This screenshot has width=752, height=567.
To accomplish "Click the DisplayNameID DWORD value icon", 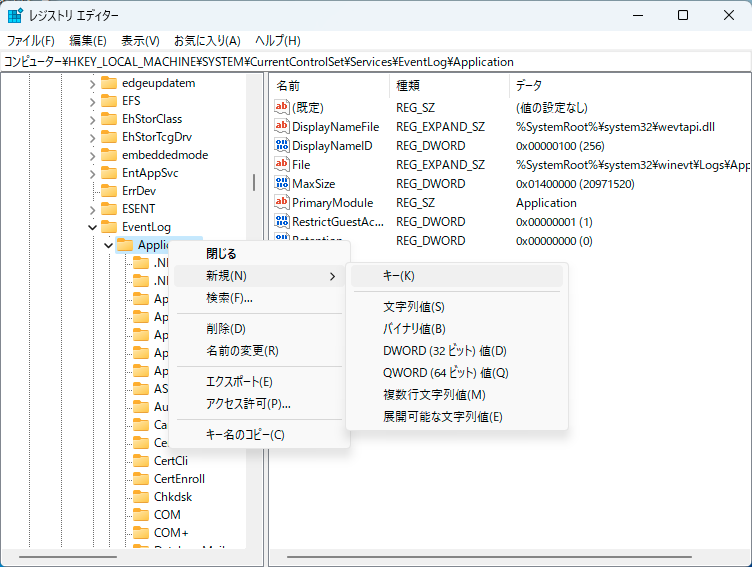I will pos(282,146).
